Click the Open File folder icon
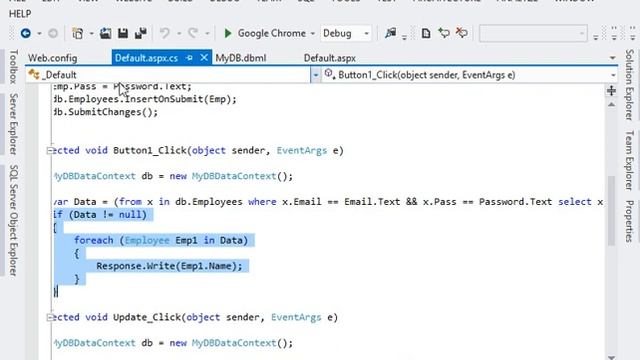 click(x=105, y=33)
